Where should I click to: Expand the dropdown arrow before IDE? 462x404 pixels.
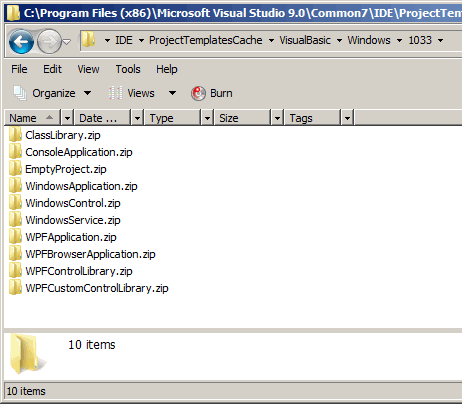tap(107, 41)
